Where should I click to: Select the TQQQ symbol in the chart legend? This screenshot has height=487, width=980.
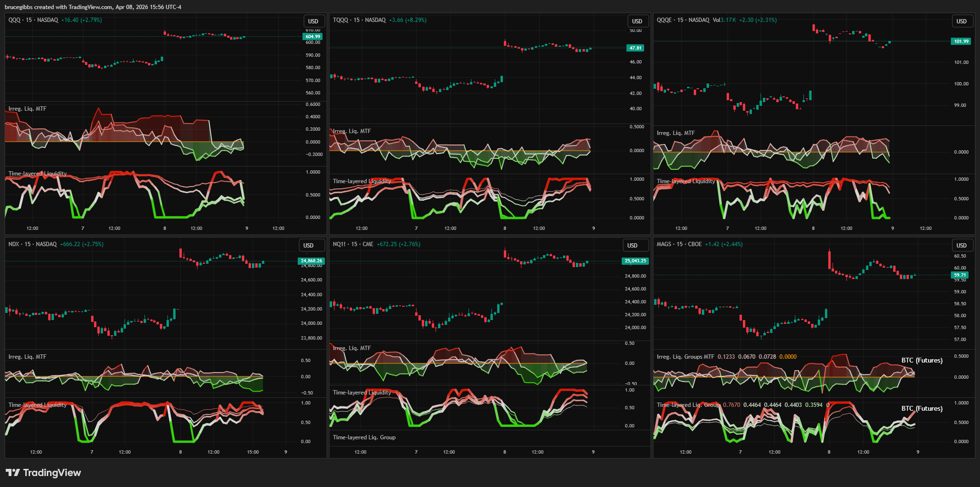point(340,20)
